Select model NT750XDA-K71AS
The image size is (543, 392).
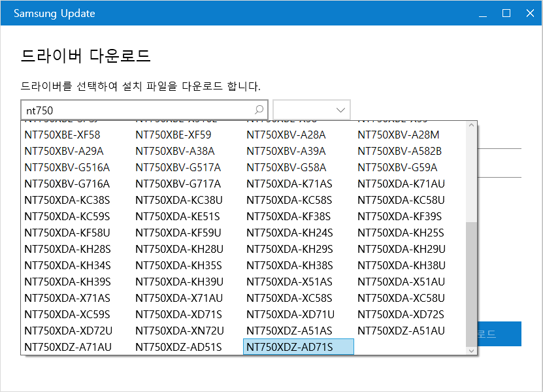tap(289, 184)
